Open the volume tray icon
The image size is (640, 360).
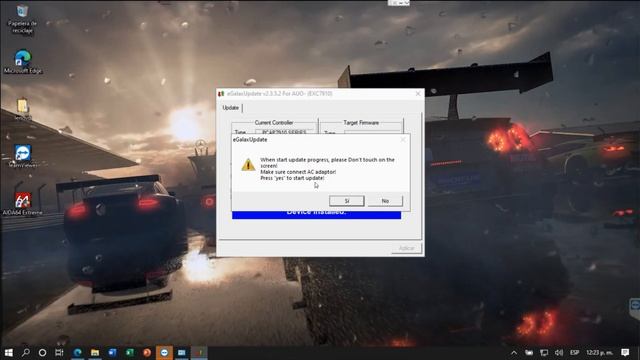(559, 352)
